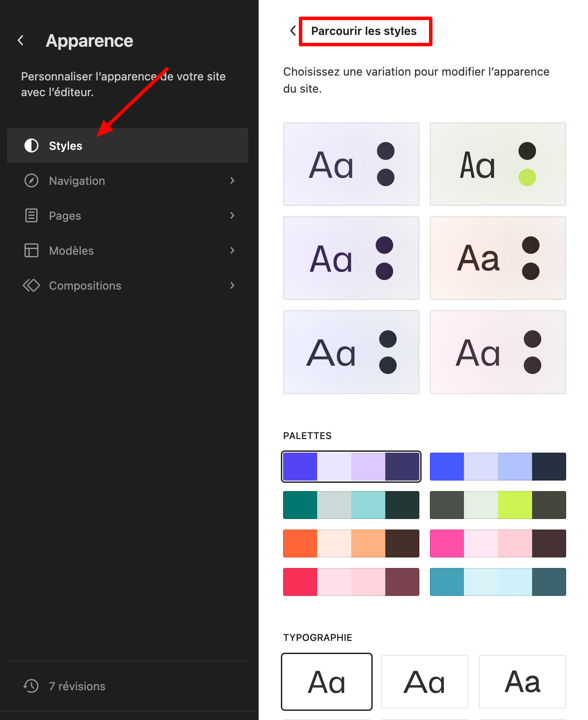Viewport: 588px width, 720px height.
Task: Click the Compositions diamond icon
Action: tap(31, 285)
